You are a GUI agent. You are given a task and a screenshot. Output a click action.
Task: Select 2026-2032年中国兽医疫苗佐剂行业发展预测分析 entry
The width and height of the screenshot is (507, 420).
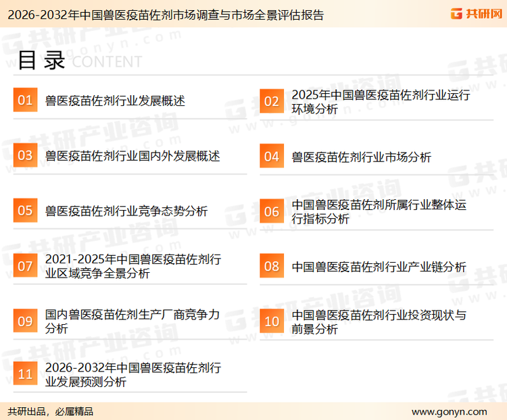(x=133, y=375)
